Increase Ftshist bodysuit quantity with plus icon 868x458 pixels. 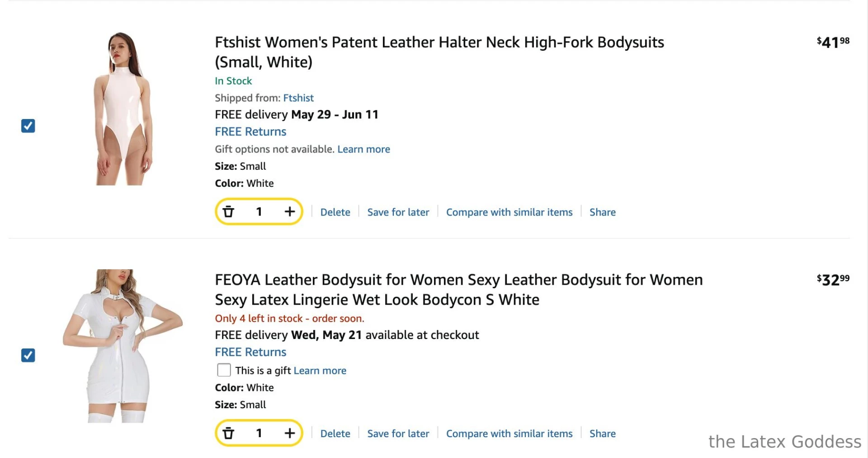[x=289, y=211]
